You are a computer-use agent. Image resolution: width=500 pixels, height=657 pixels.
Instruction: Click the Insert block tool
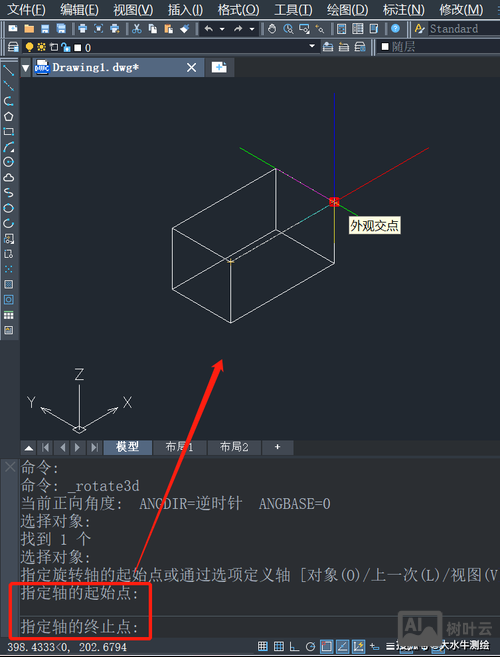pos(8,239)
